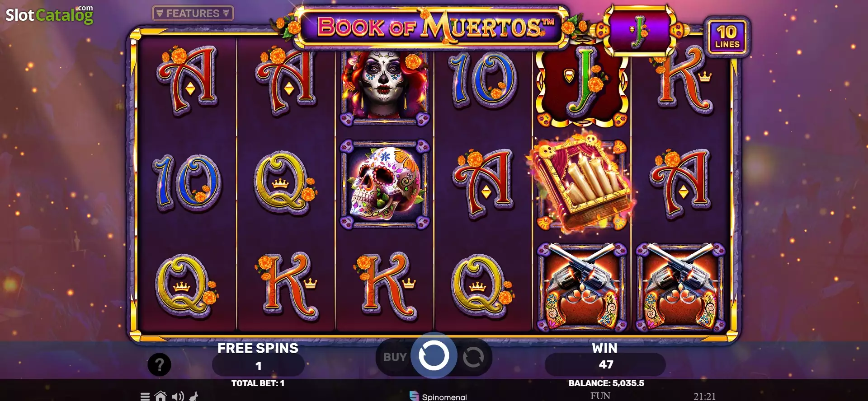Image resolution: width=868 pixels, height=401 pixels.
Task: Select the expanding J symbol badge
Action: pos(638,31)
